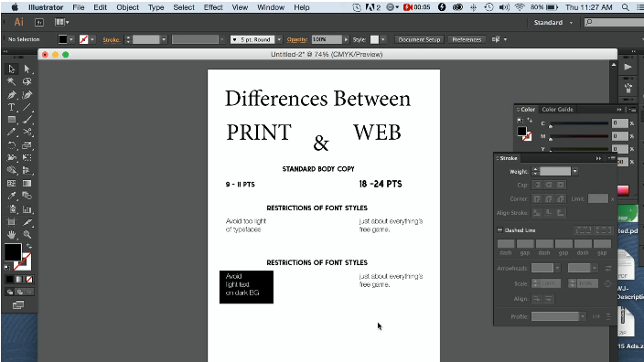Open the Window menu
The height and width of the screenshot is (362, 644).
coord(271,7)
